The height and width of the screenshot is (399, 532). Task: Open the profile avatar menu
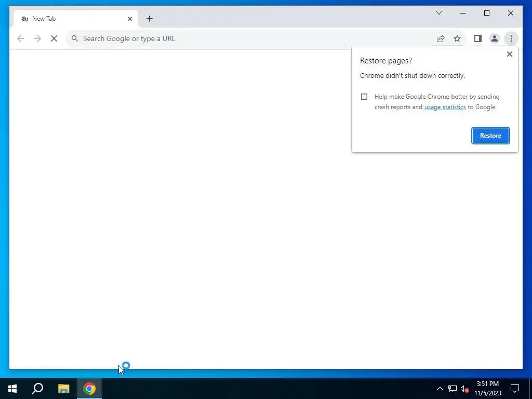(495, 38)
